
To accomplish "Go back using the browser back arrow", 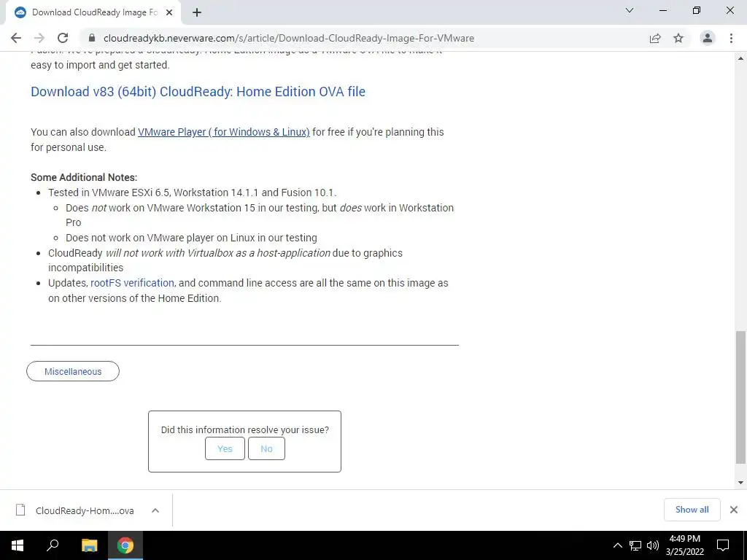I will click(x=16, y=38).
